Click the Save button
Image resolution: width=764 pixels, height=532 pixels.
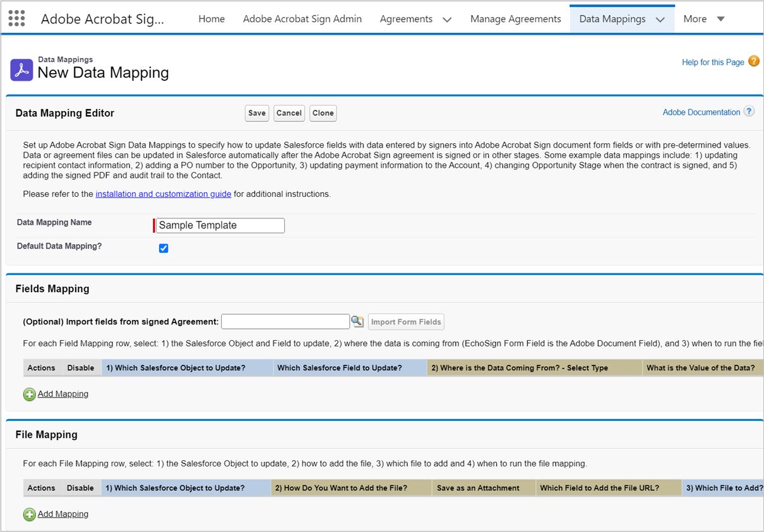(x=257, y=113)
